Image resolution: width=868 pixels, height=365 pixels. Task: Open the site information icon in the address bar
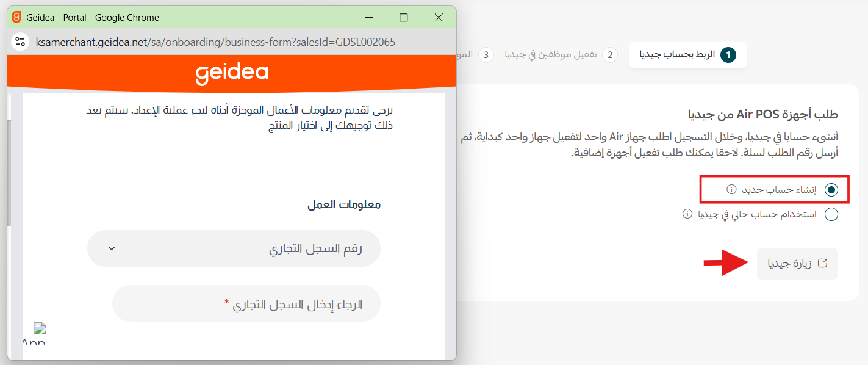[20, 42]
